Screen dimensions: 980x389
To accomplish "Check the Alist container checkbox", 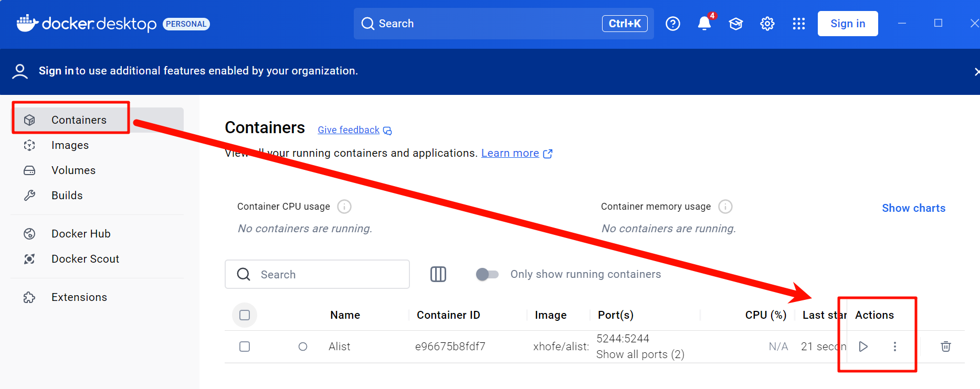I will [245, 347].
